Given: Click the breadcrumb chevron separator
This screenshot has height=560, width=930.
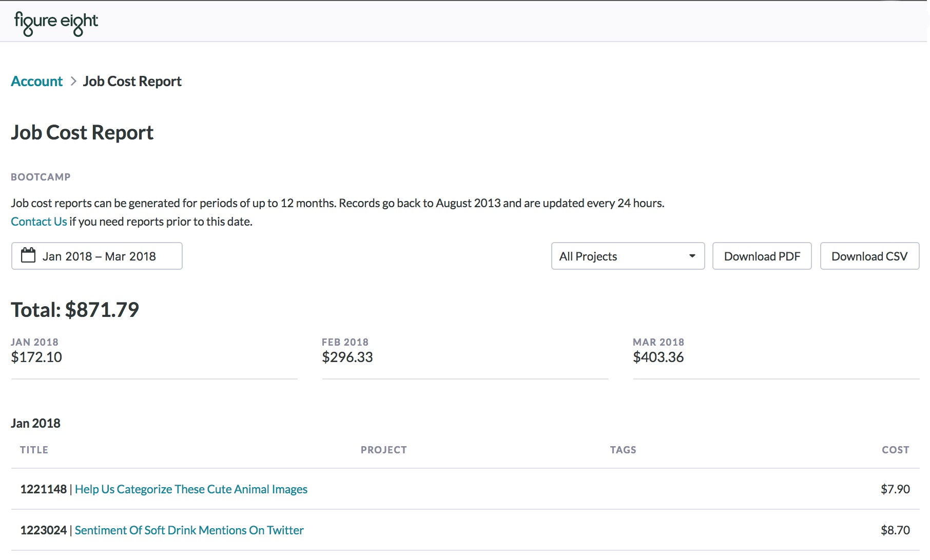Looking at the screenshot, I should [73, 82].
